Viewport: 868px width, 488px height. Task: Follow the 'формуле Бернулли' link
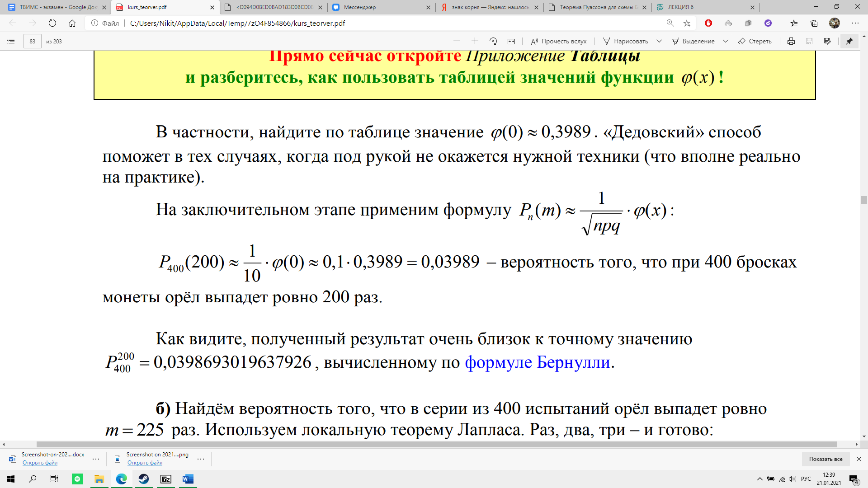(538, 362)
